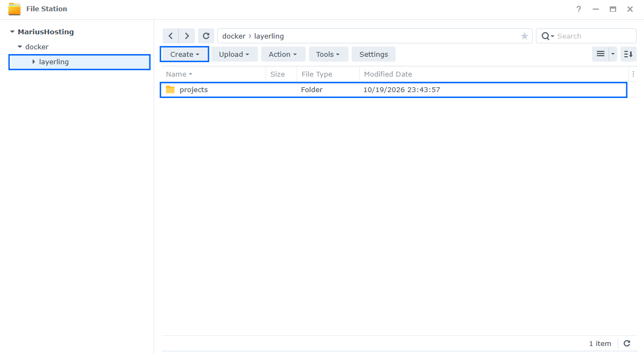The height and width of the screenshot is (354, 644).
Task: Switch to list view mode icon
Action: click(601, 54)
